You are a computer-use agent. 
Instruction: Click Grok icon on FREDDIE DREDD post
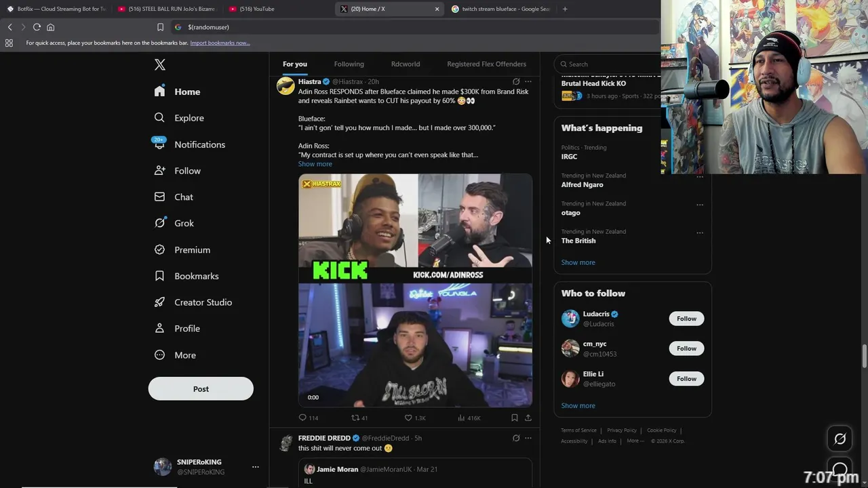click(x=516, y=438)
